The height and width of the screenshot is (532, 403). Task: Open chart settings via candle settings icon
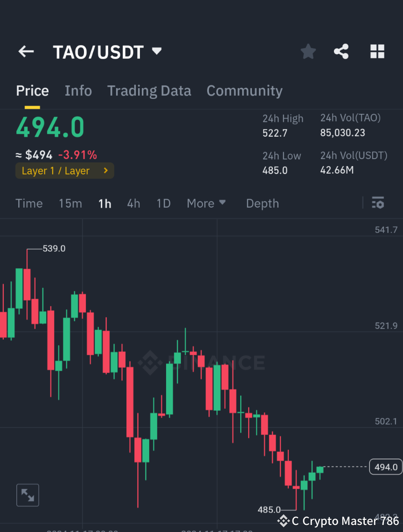tap(378, 203)
